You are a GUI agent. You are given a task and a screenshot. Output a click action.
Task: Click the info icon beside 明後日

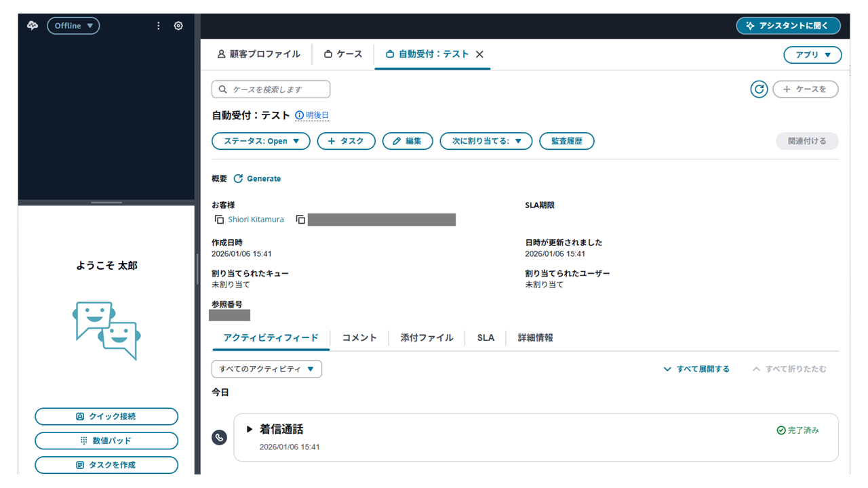[x=299, y=116]
